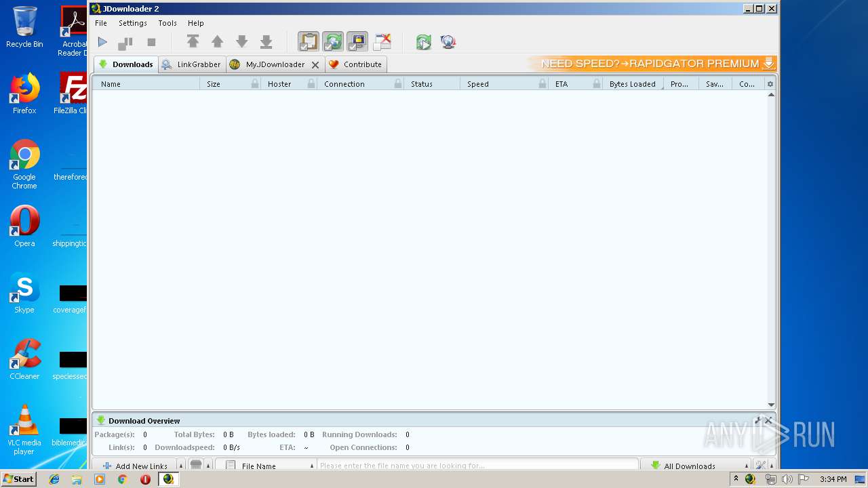Open the LinkGrabber tab
This screenshot has height=488, width=868.
(x=192, y=64)
